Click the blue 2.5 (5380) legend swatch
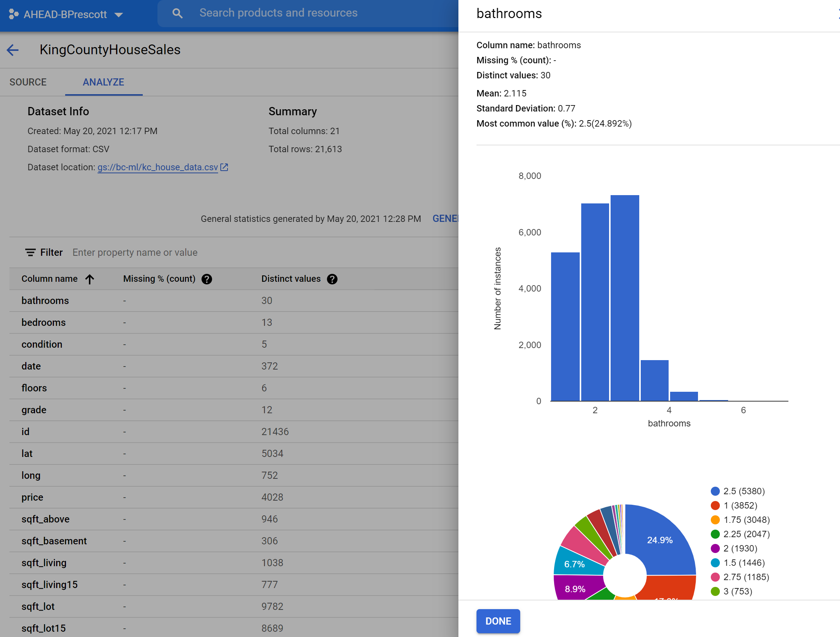This screenshot has width=840, height=637. pyautogui.click(x=715, y=491)
